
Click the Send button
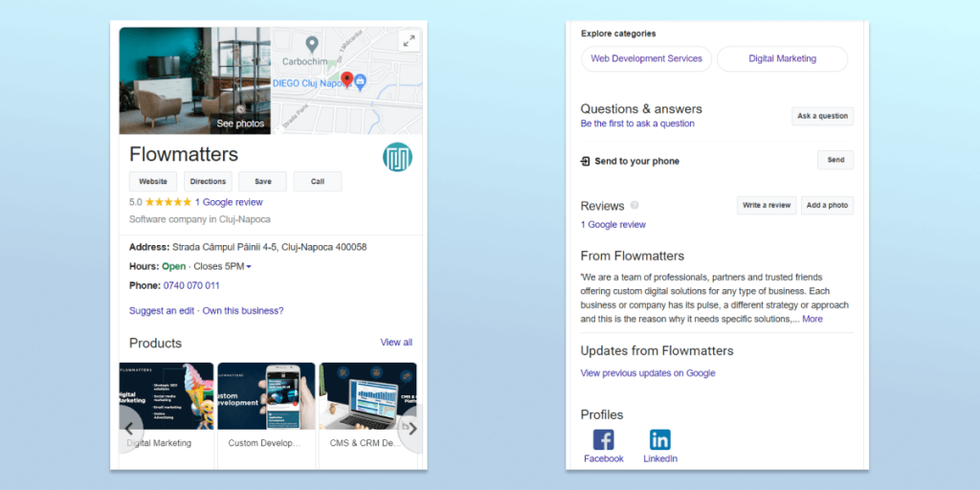835,160
